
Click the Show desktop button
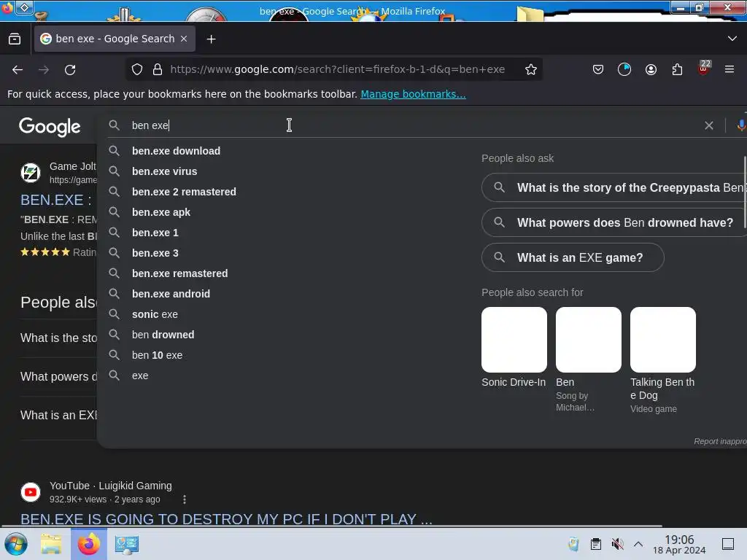click(x=728, y=544)
